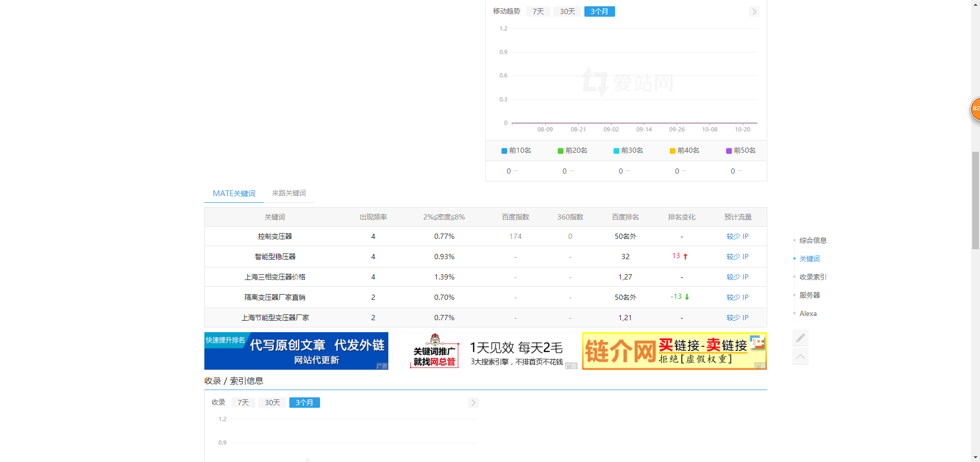
Task: Click keyword 控制变压器
Action: coord(275,236)
